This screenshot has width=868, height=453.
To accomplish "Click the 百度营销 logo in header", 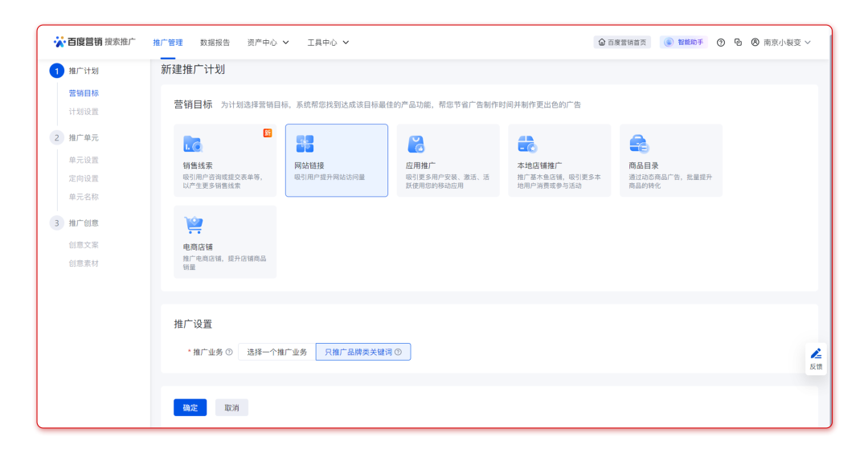I will point(78,42).
